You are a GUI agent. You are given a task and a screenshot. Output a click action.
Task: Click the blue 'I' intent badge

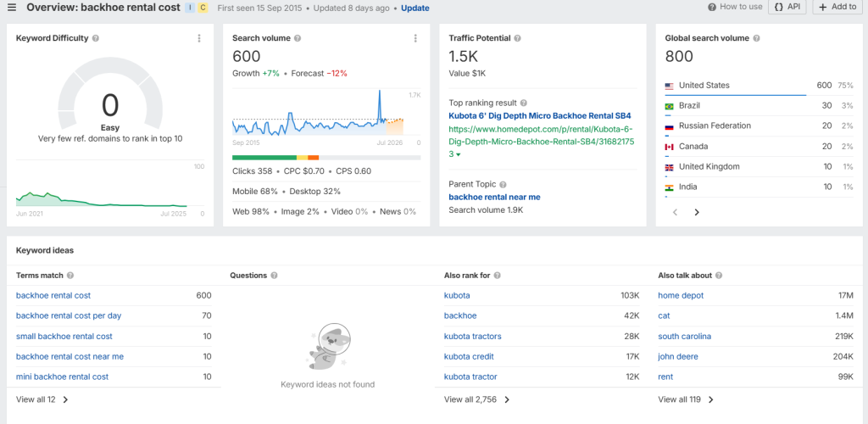[x=190, y=8]
